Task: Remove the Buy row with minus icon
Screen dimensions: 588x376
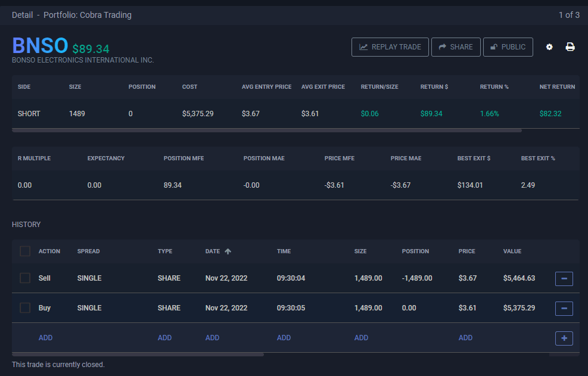Action: [x=564, y=308]
